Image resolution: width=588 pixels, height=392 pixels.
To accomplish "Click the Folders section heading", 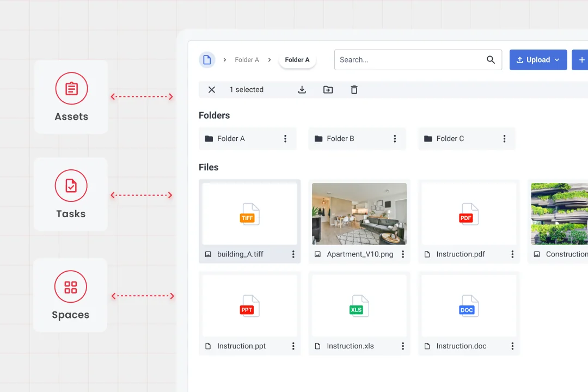I will pyautogui.click(x=214, y=115).
